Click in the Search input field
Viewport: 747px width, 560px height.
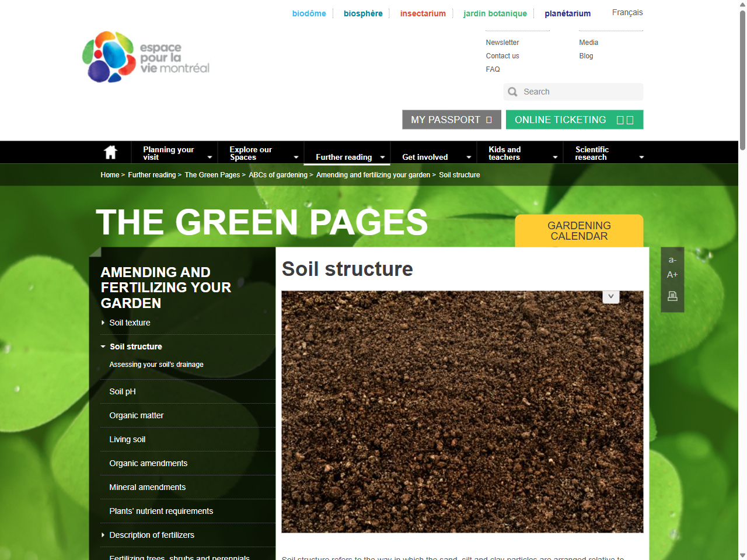pos(573,92)
